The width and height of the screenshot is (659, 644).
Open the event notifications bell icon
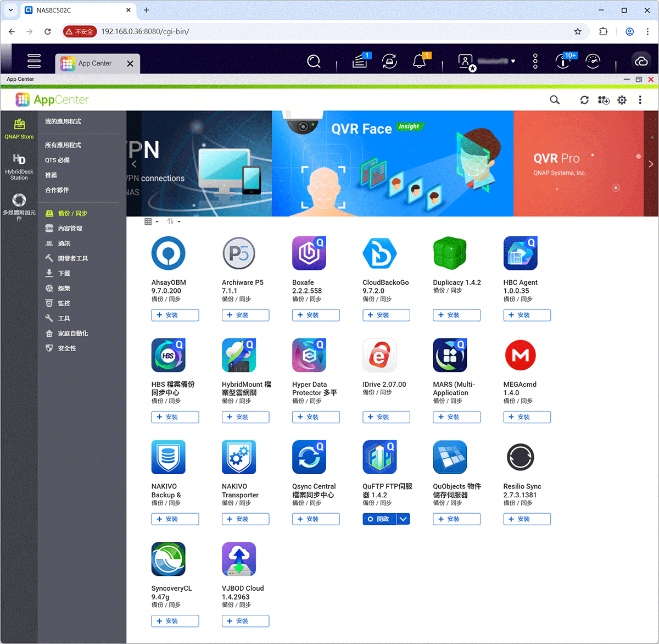(420, 60)
